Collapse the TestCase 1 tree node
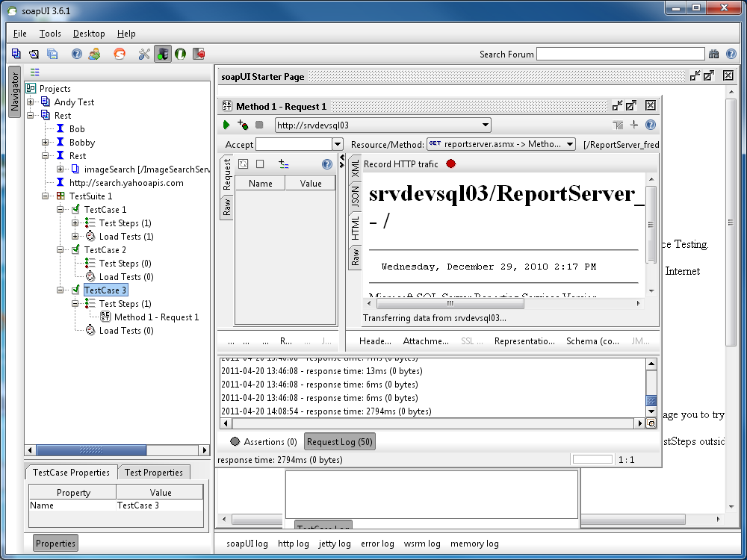Image resolution: width=747 pixels, height=560 pixels. click(x=61, y=210)
